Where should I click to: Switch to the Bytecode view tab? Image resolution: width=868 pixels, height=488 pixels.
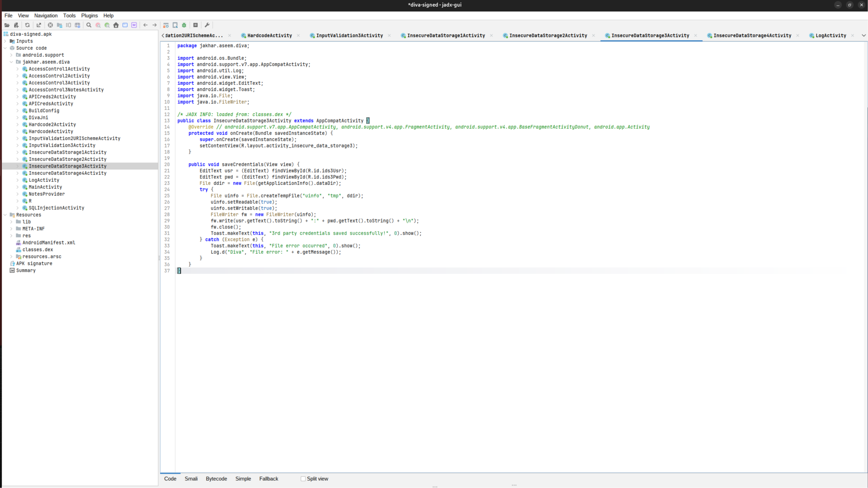point(216,479)
